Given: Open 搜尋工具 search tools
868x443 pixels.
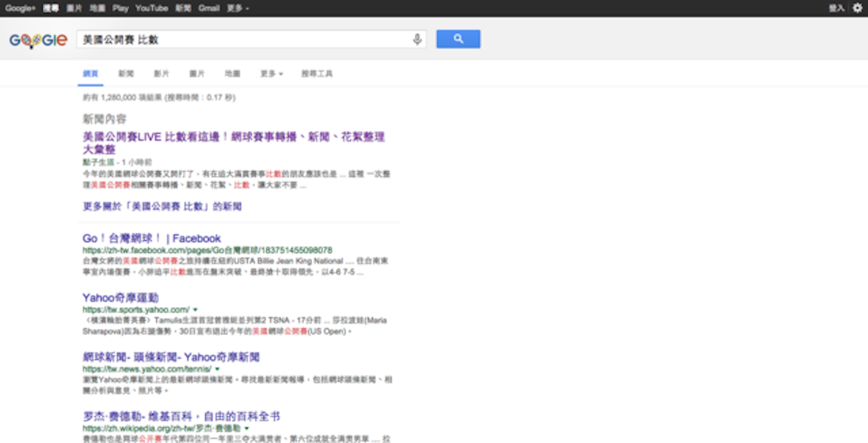Looking at the screenshot, I should (317, 74).
